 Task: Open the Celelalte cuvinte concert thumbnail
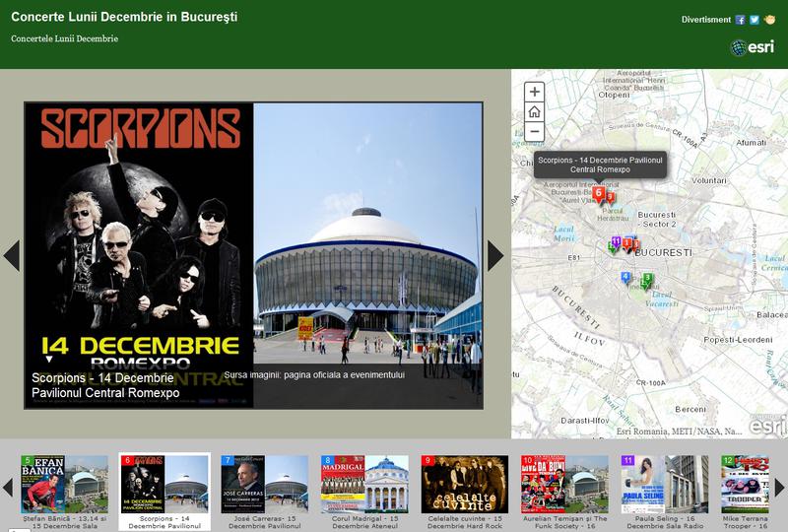coord(465,485)
